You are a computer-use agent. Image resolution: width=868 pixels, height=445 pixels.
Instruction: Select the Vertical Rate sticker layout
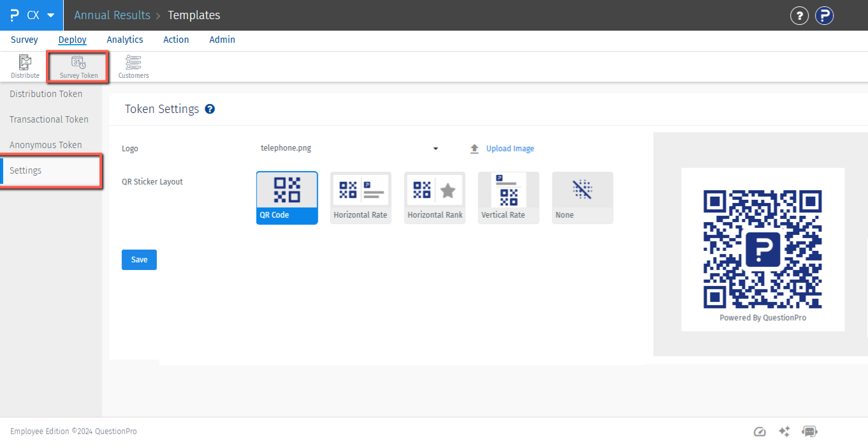point(509,198)
